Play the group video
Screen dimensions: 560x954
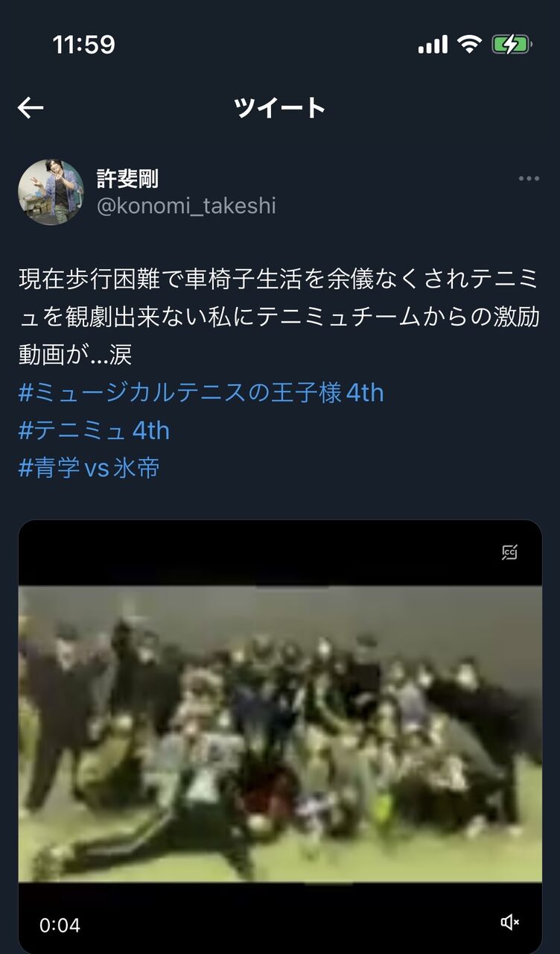(280, 734)
